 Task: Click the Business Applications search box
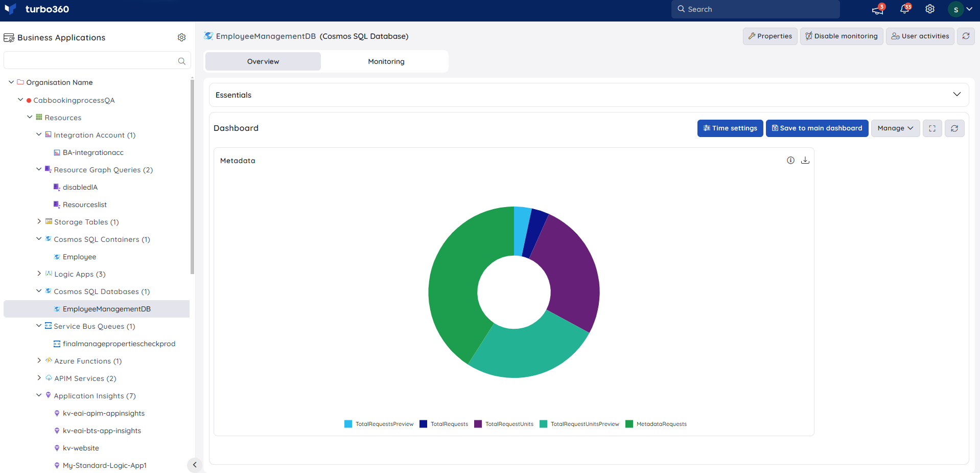click(97, 60)
